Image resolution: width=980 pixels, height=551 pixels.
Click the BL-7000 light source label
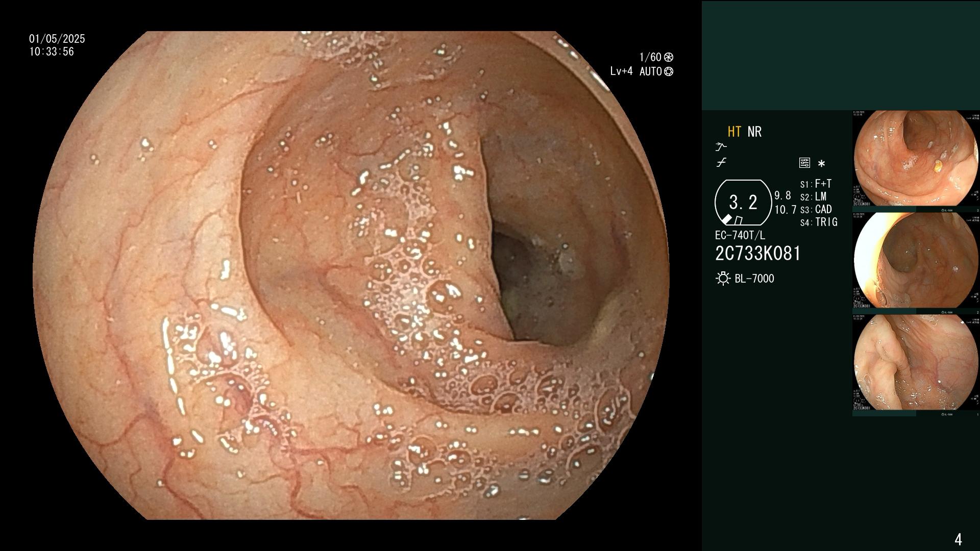(754, 279)
